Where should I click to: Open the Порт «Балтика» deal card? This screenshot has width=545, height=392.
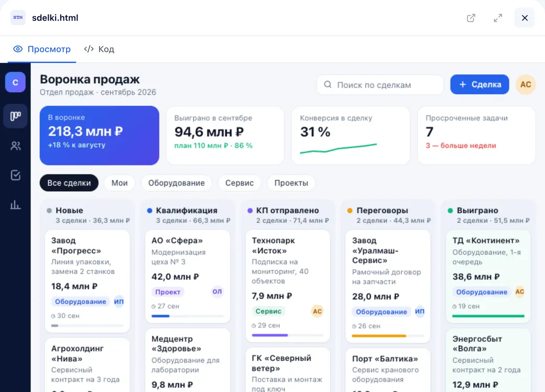(388, 370)
